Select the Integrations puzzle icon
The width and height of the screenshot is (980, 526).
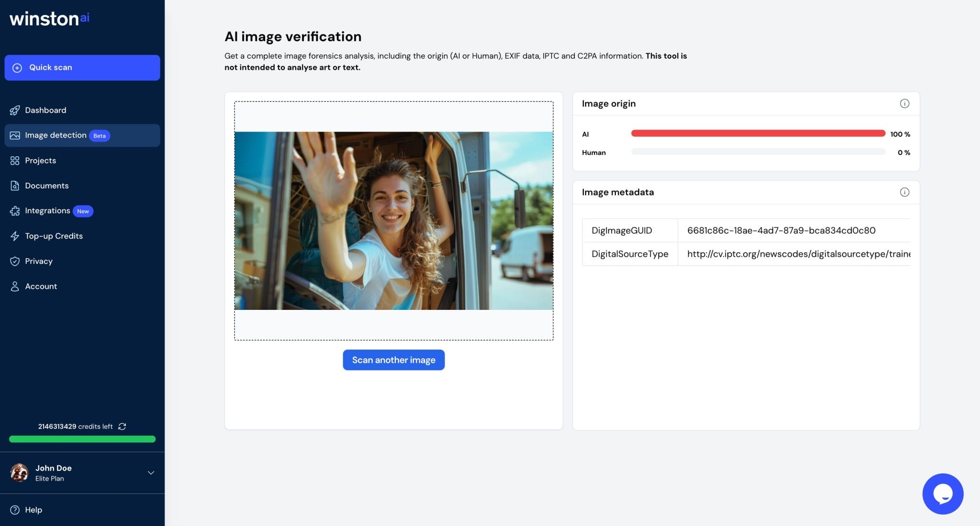15,211
